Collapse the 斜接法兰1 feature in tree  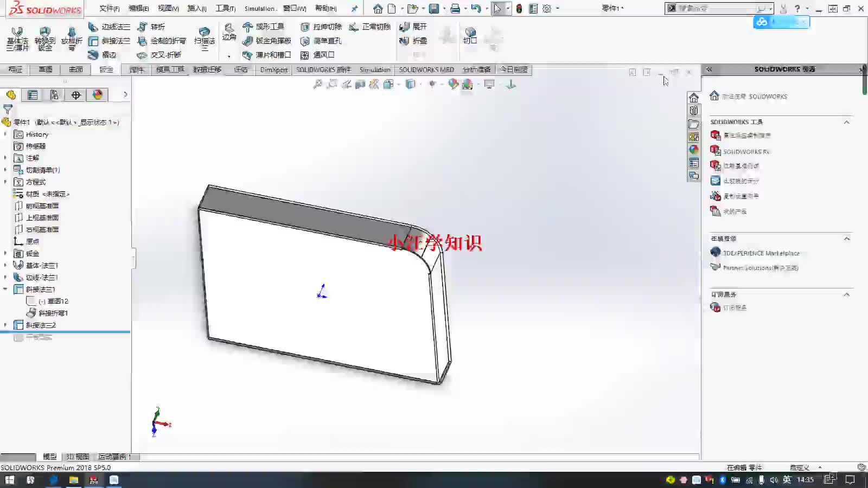coord(5,289)
